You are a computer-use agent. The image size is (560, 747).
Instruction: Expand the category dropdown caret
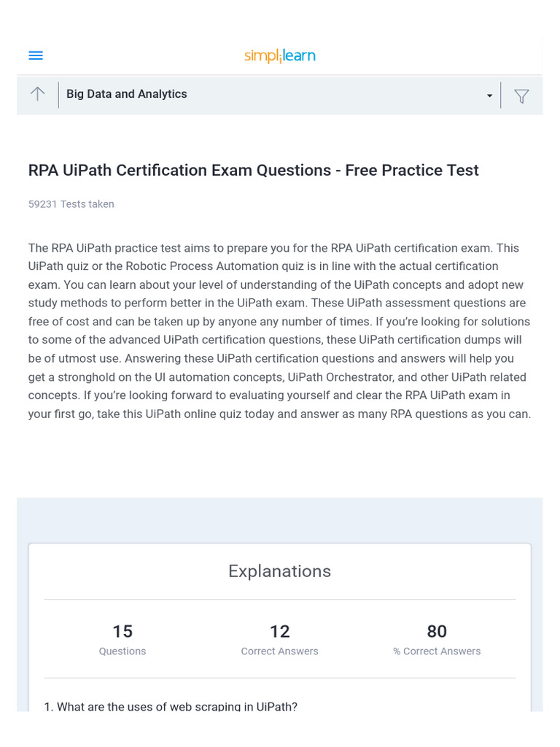[x=489, y=96]
